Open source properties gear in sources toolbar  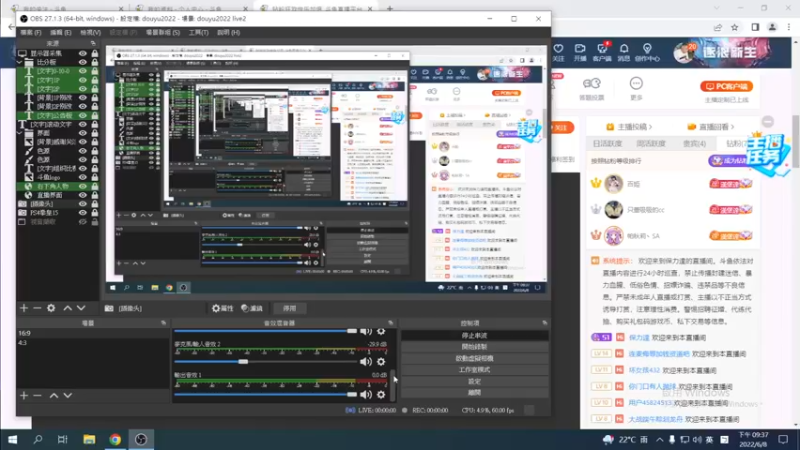pos(51,308)
